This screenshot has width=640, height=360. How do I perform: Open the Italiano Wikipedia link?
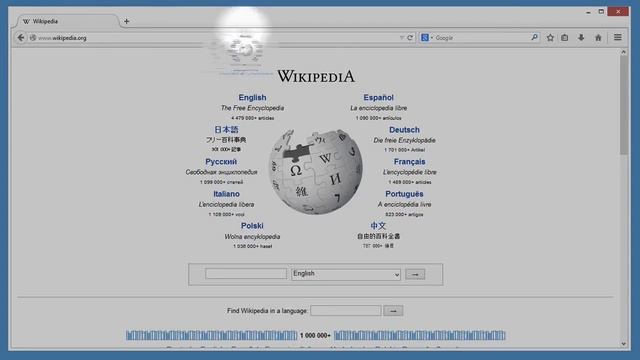click(x=226, y=194)
